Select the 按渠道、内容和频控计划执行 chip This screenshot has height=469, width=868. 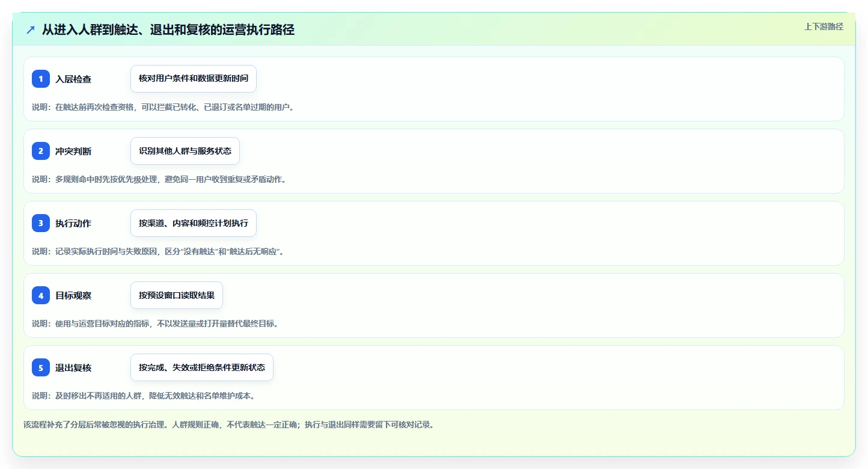pos(194,223)
